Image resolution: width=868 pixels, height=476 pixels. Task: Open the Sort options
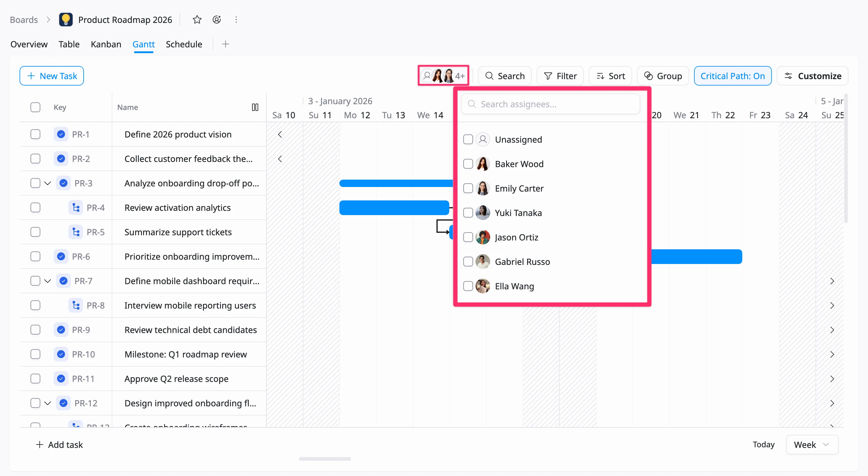click(610, 76)
